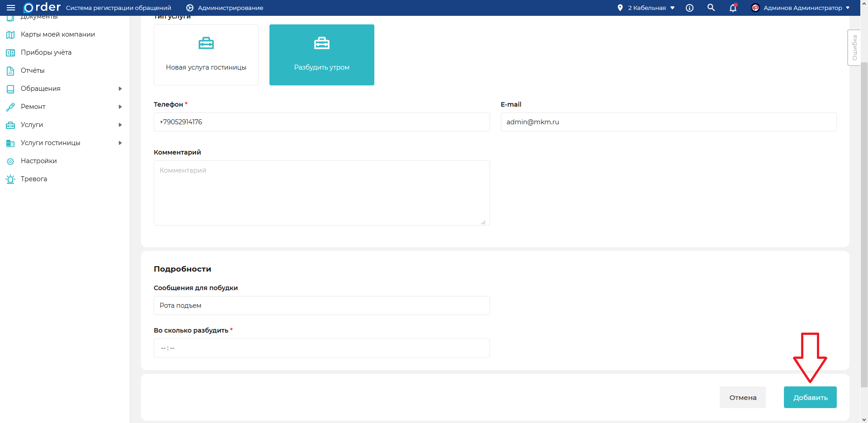Click the Во сколько разбудить time field
This screenshot has width=868, height=423.
[x=321, y=348]
